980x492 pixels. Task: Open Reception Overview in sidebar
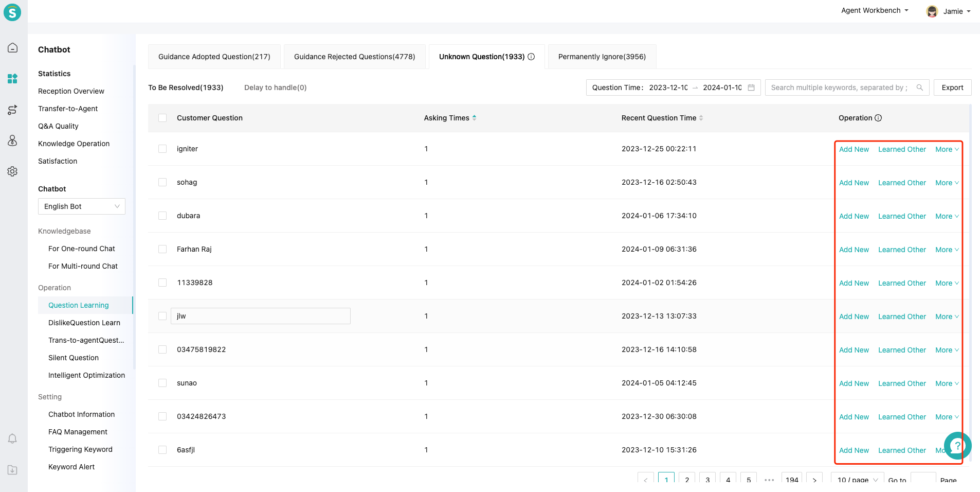(71, 91)
